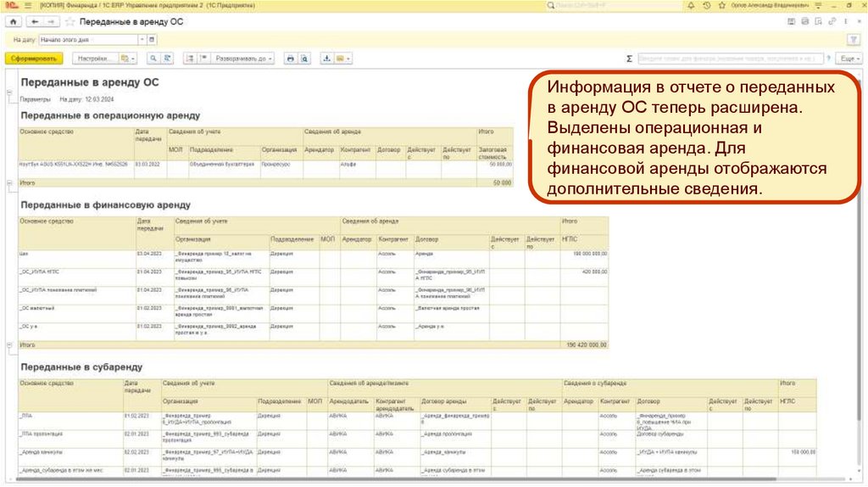Click the find magnifier icon in toolbar
The height and width of the screenshot is (487, 868).
click(x=153, y=59)
